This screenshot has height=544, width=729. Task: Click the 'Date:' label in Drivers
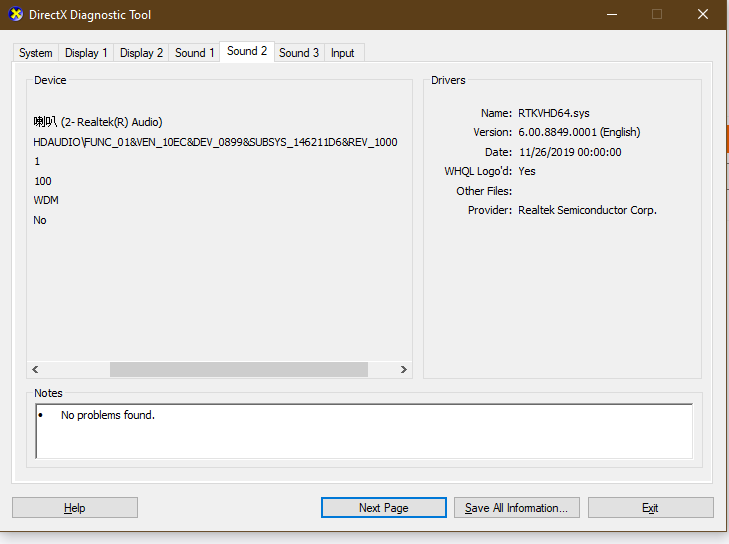(x=498, y=153)
